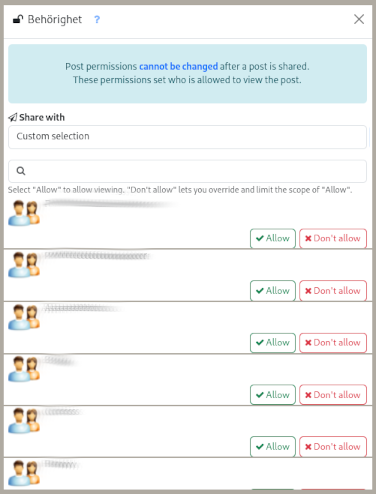Click the paper plane Share with icon

tap(13, 117)
